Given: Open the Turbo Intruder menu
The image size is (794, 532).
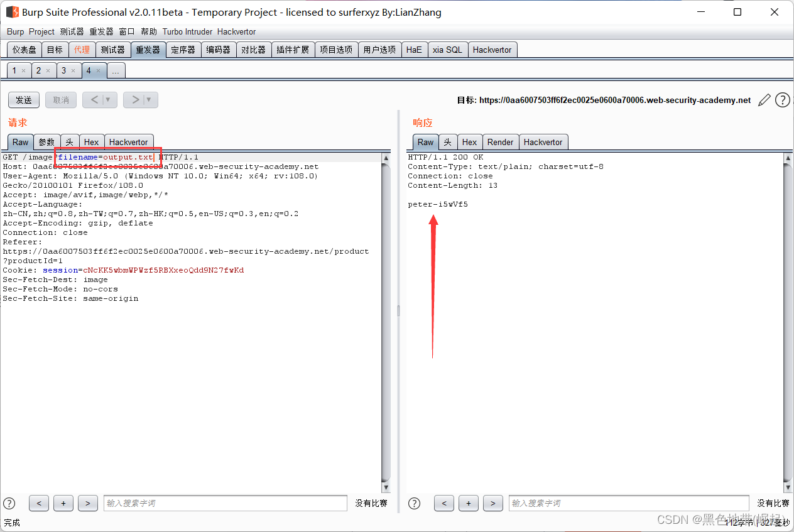Looking at the screenshot, I should pos(188,31).
